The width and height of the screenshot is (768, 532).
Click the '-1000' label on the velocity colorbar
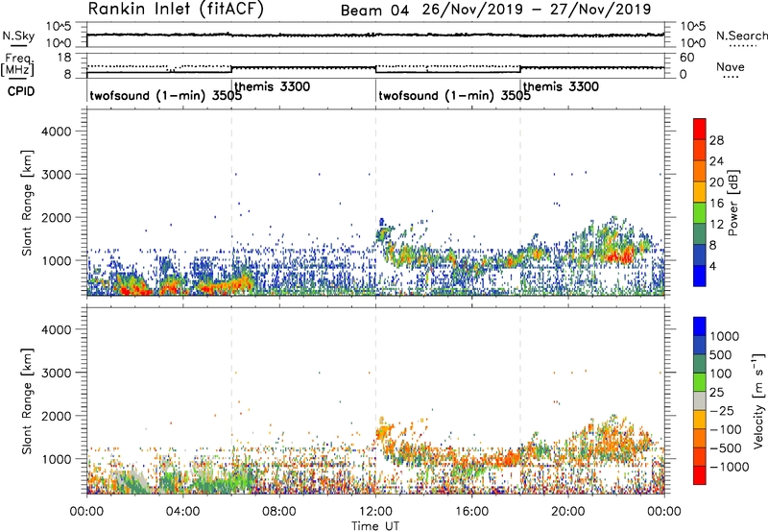pos(730,467)
